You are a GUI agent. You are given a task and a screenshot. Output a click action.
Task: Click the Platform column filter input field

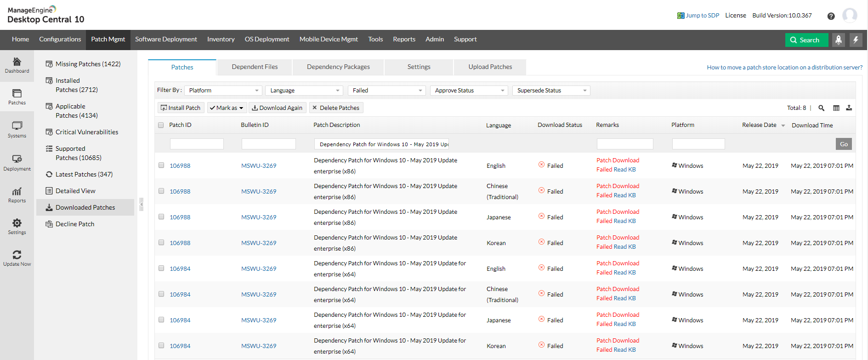click(698, 144)
